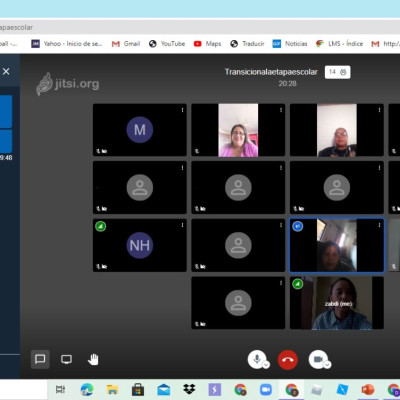
Task: Open the Gmail bookmark
Action: 126,44
